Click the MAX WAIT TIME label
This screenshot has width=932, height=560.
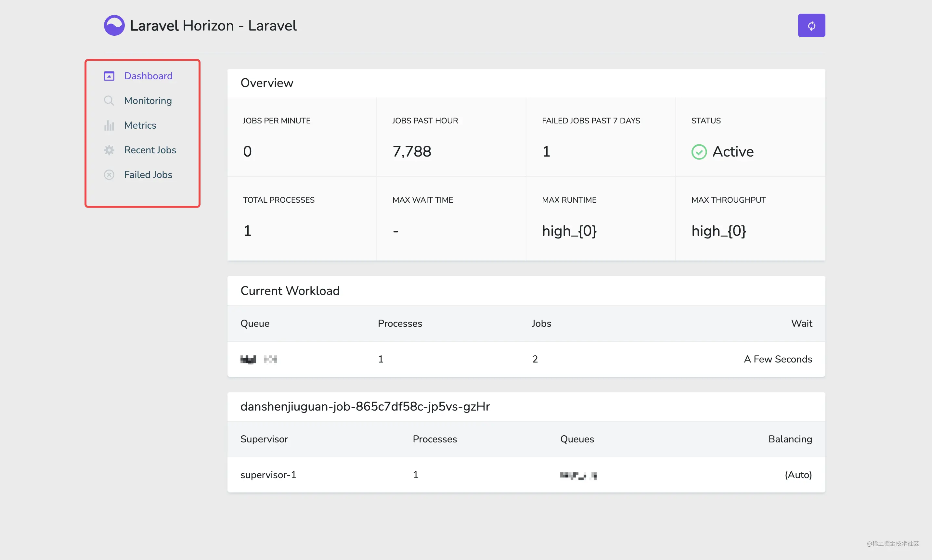422,200
